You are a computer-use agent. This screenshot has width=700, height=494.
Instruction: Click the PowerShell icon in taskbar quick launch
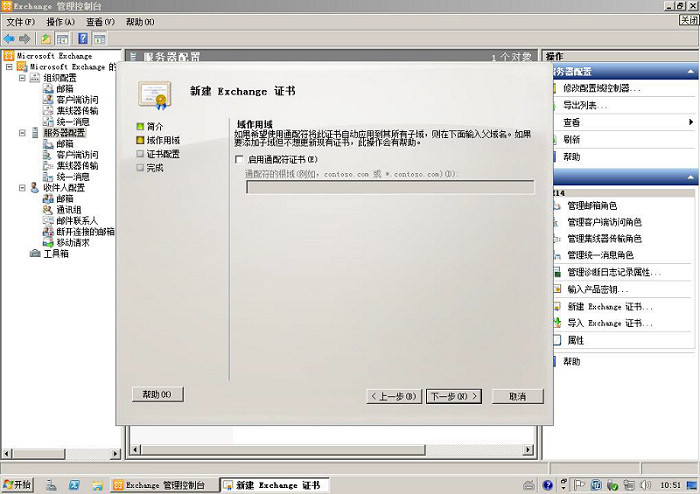coord(74,485)
